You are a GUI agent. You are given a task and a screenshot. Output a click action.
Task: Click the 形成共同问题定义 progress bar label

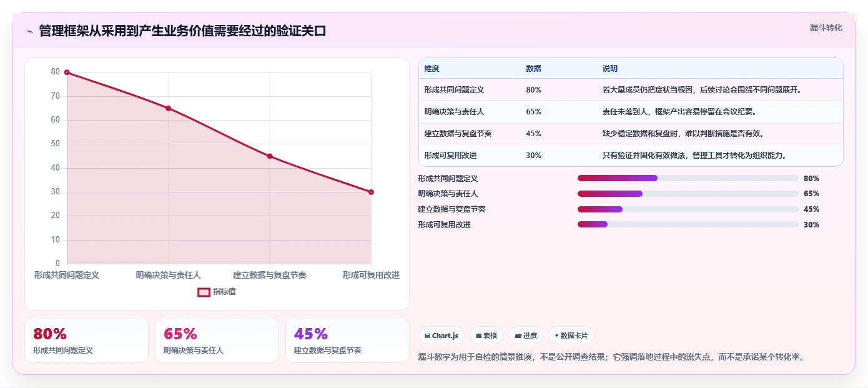tap(448, 178)
